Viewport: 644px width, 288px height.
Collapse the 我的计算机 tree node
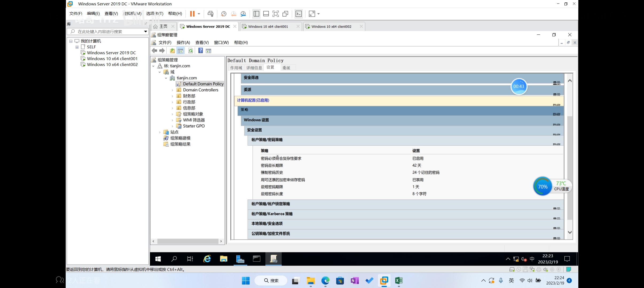tap(71, 41)
